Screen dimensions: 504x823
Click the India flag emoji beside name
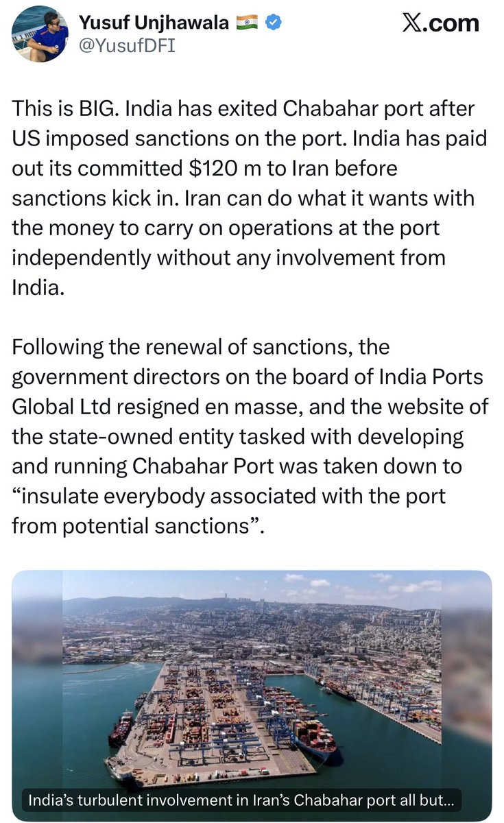coord(248,23)
